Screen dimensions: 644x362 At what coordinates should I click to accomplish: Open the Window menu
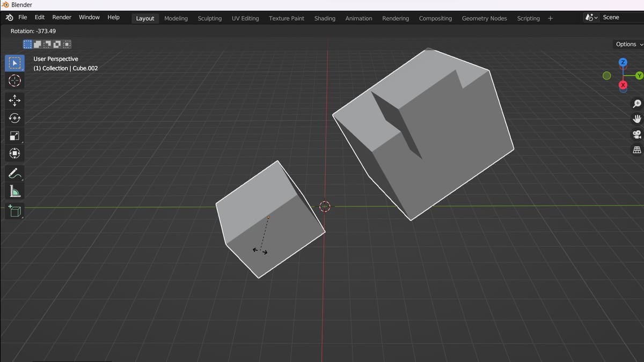pyautogui.click(x=89, y=17)
